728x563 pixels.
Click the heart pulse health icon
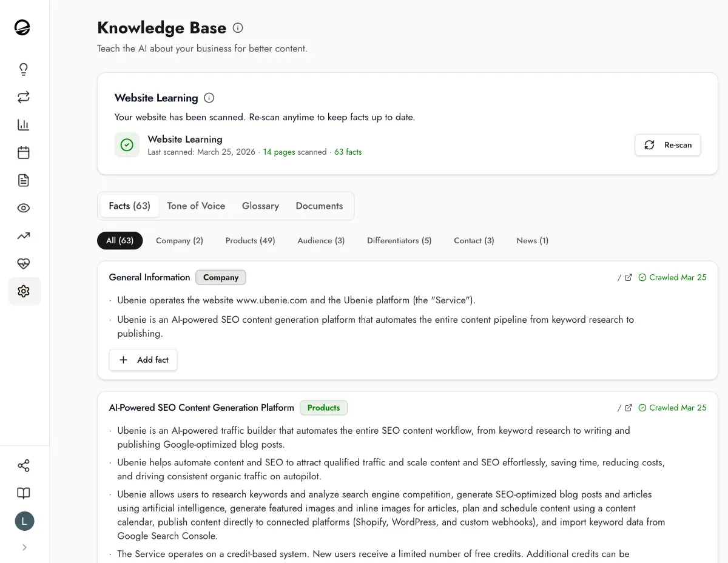point(24,264)
